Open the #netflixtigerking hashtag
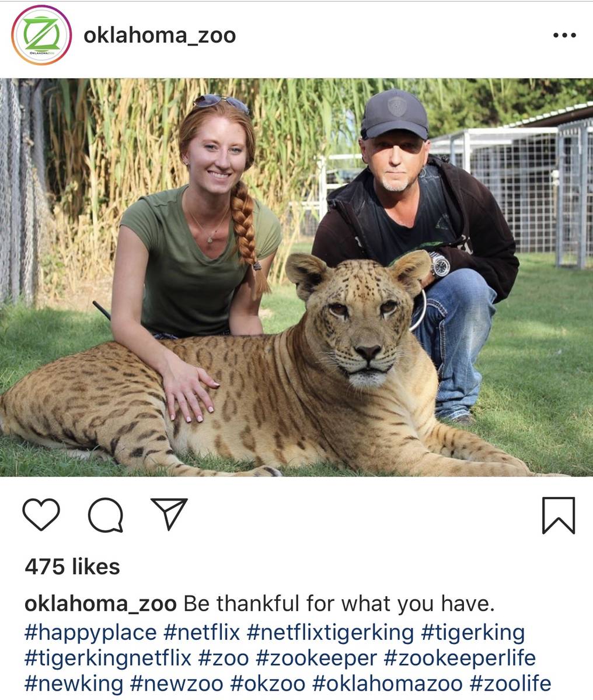 [x=330, y=632]
